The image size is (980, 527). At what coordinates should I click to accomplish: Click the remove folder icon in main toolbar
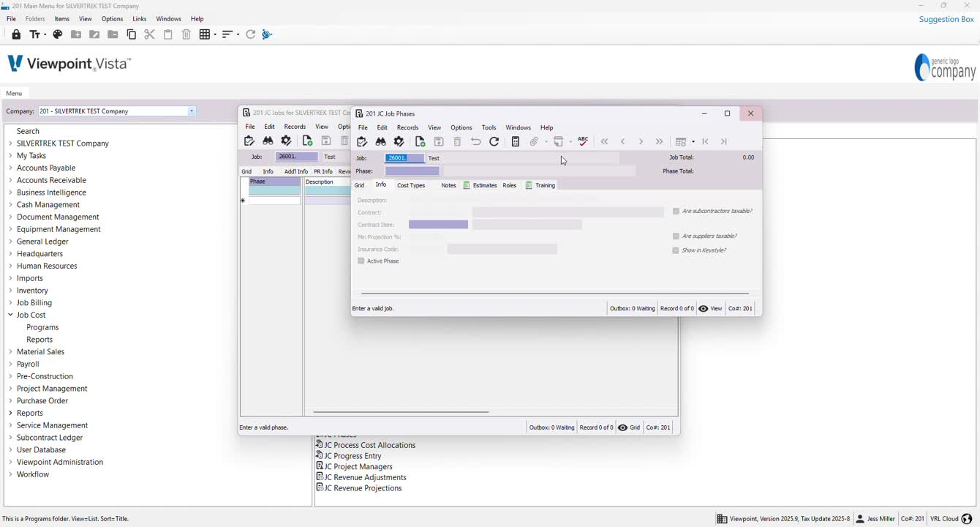pyautogui.click(x=113, y=34)
